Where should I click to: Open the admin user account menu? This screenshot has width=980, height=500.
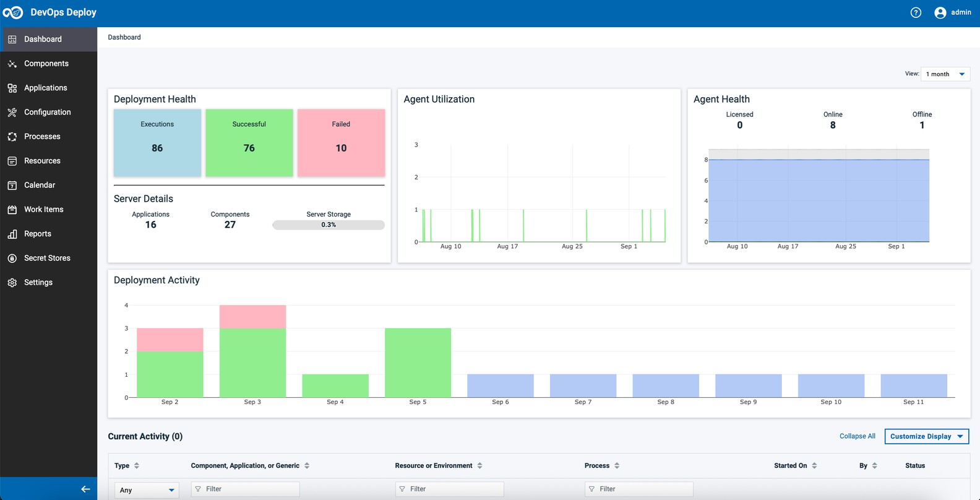[952, 12]
